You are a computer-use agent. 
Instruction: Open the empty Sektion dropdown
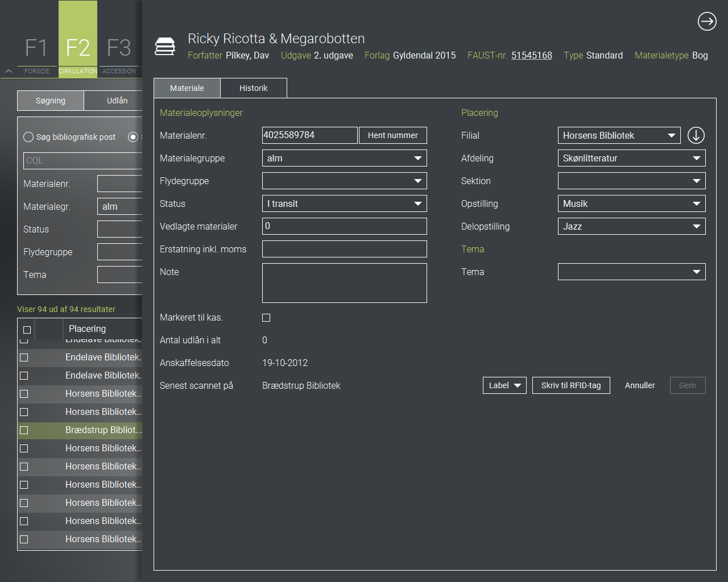632,181
